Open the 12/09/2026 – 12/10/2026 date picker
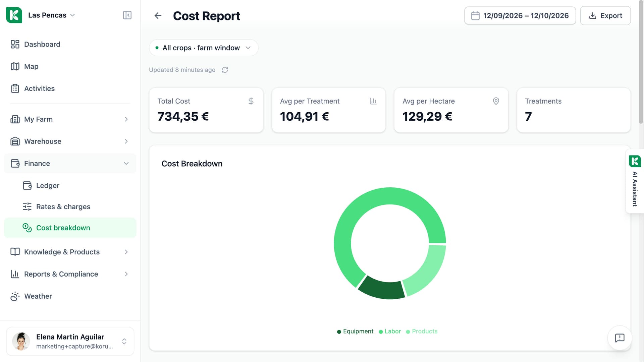The width and height of the screenshot is (644, 362). tap(520, 16)
